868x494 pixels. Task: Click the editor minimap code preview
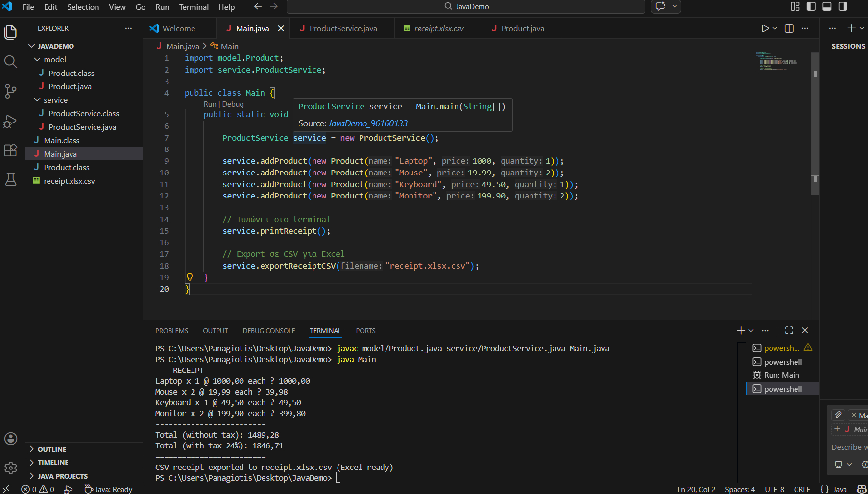pyautogui.click(x=777, y=62)
